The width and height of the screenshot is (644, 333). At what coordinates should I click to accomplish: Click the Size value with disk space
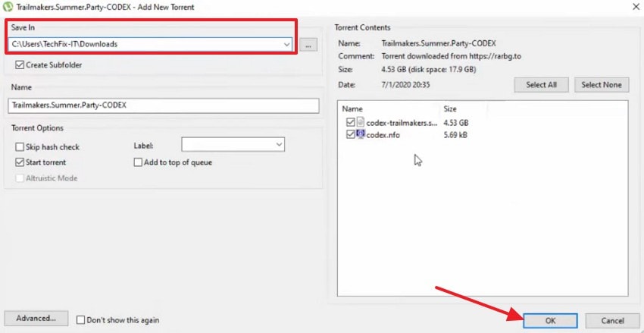tap(428, 70)
